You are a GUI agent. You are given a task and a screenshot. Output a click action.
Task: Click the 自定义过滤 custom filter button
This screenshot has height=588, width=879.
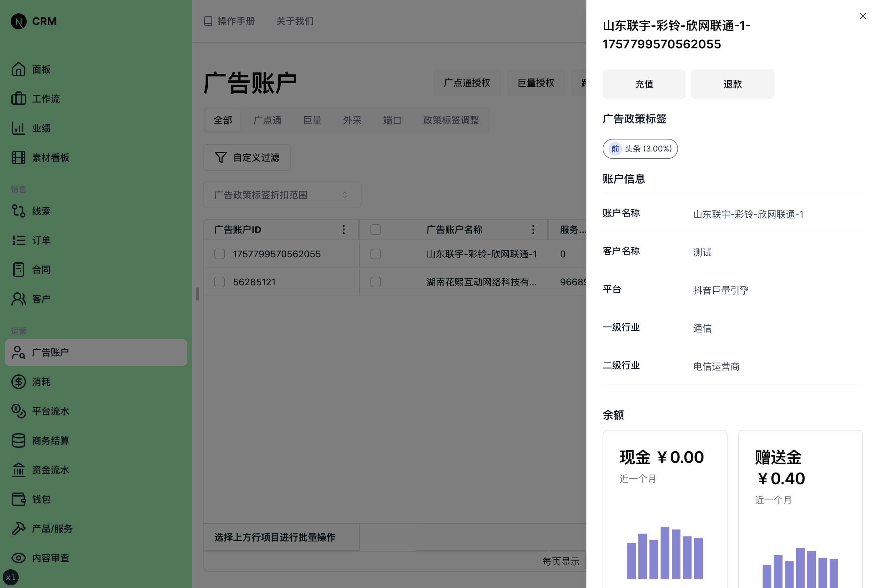click(x=247, y=158)
